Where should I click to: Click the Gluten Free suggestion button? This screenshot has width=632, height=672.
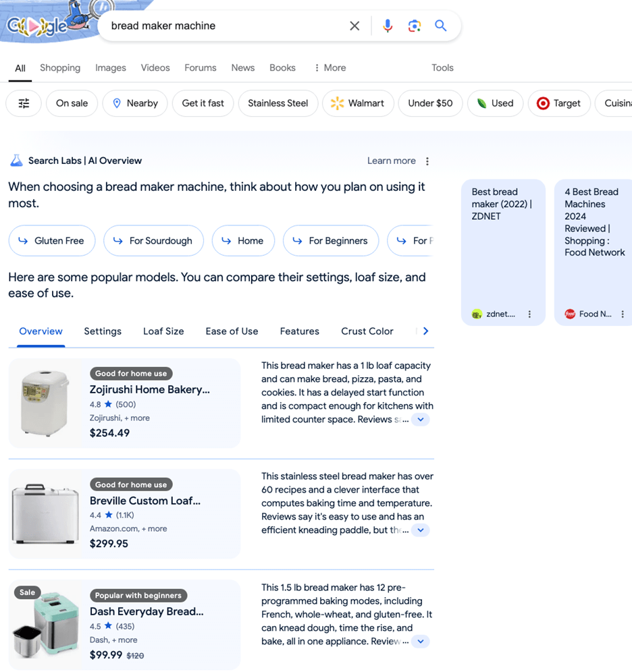(52, 241)
